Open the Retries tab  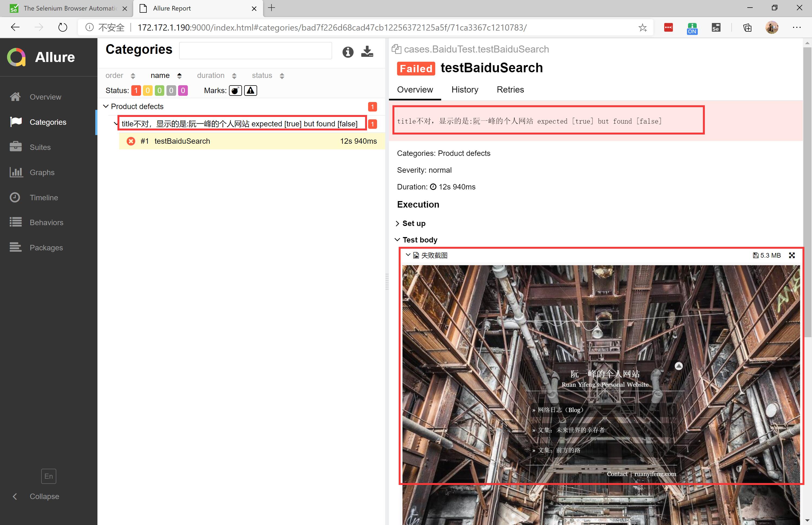(510, 90)
